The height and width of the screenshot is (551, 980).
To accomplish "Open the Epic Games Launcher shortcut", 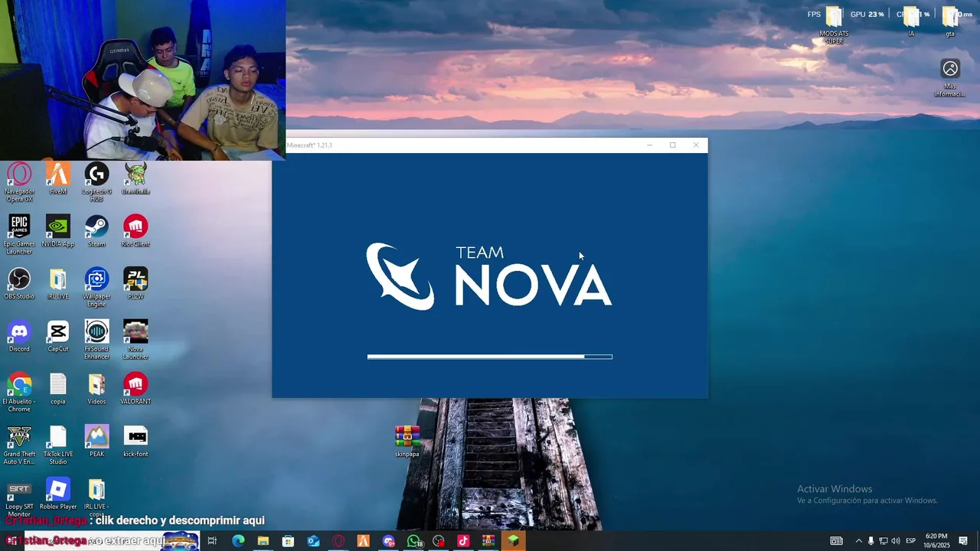I will click(x=20, y=235).
